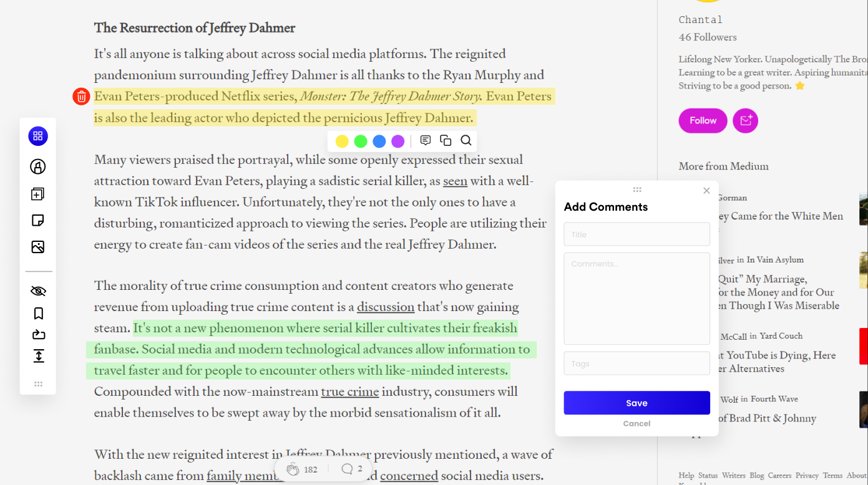Image resolution: width=868 pixels, height=485 pixels.
Task: Click the share arrow icon in sidebar
Action: coord(38,335)
